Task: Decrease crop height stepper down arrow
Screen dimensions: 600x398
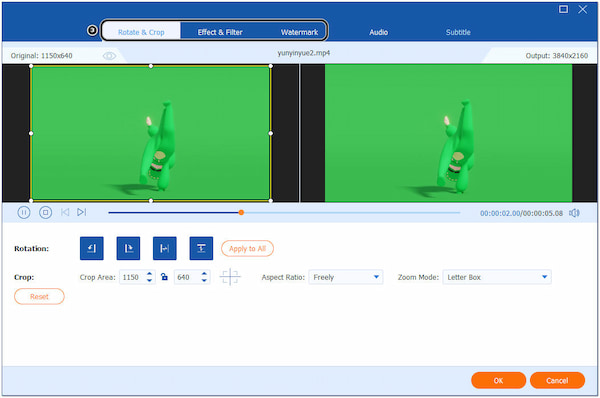Action: [204, 280]
